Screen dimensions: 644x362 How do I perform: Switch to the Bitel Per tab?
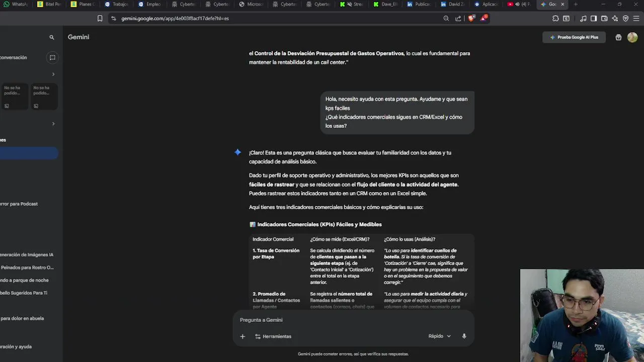click(x=50, y=4)
